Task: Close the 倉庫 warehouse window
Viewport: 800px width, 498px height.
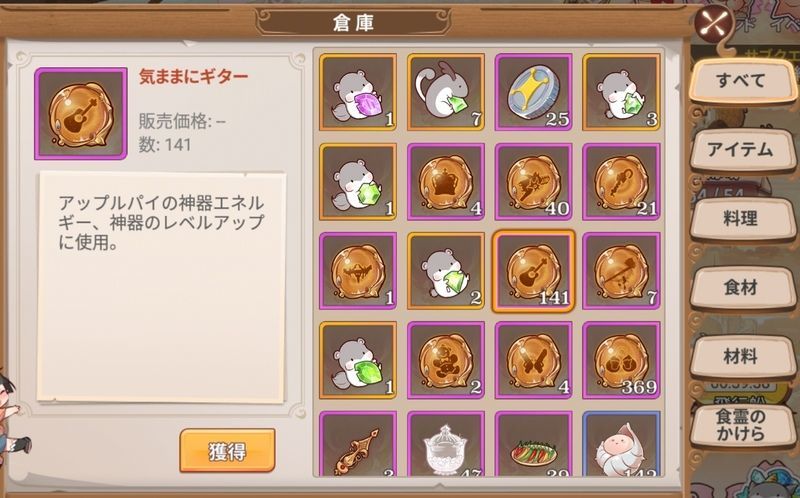Action: click(x=713, y=23)
